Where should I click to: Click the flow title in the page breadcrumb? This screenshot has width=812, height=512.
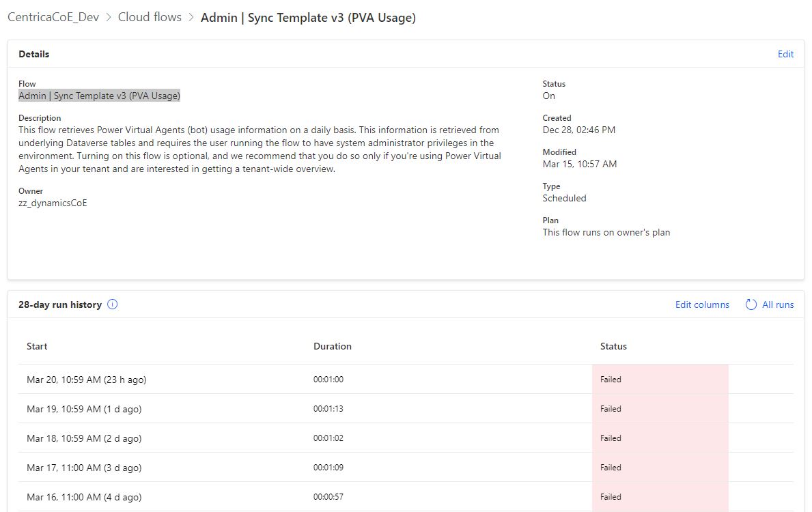click(x=307, y=17)
